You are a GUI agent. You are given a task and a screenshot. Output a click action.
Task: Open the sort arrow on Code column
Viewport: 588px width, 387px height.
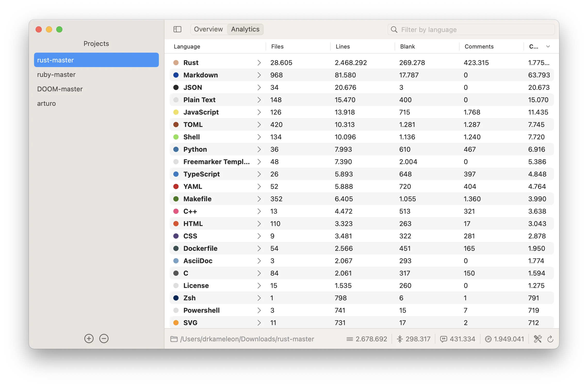(548, 46)
